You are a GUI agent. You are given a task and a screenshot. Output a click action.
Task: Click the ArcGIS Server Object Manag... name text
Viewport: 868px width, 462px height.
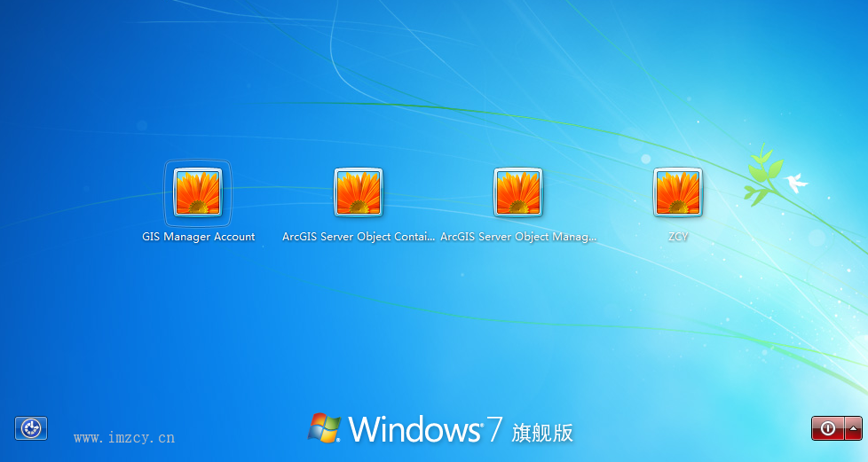518,237
